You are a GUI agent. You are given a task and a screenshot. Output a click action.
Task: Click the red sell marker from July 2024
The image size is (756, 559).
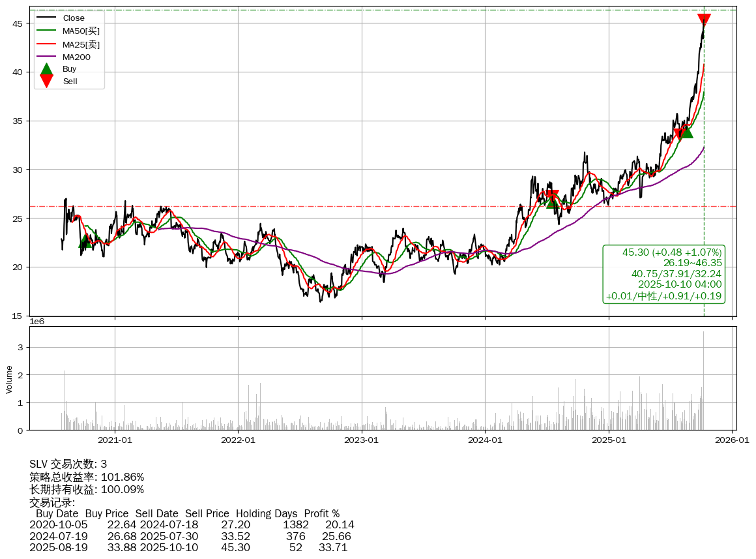coord(553,195)
